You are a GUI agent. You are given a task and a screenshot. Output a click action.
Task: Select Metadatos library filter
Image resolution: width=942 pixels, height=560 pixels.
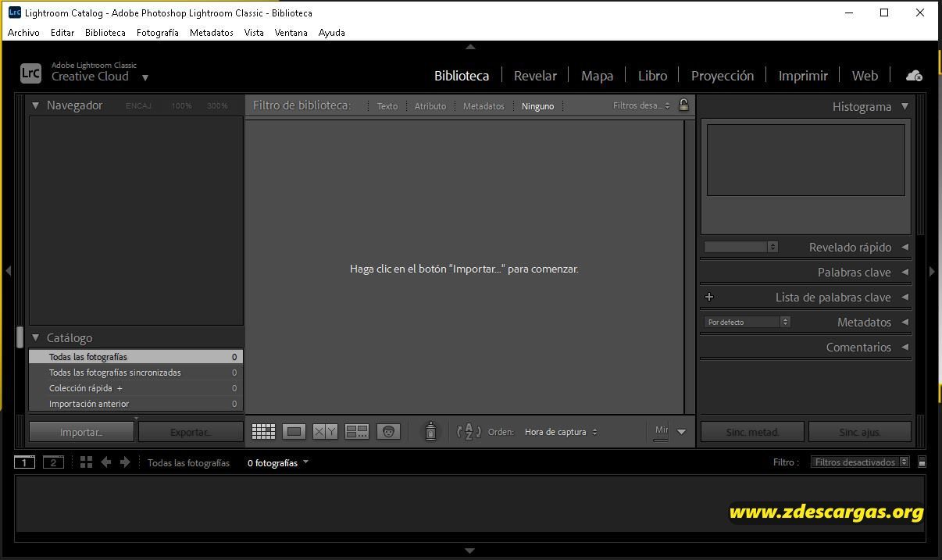[x=483, y=106]
